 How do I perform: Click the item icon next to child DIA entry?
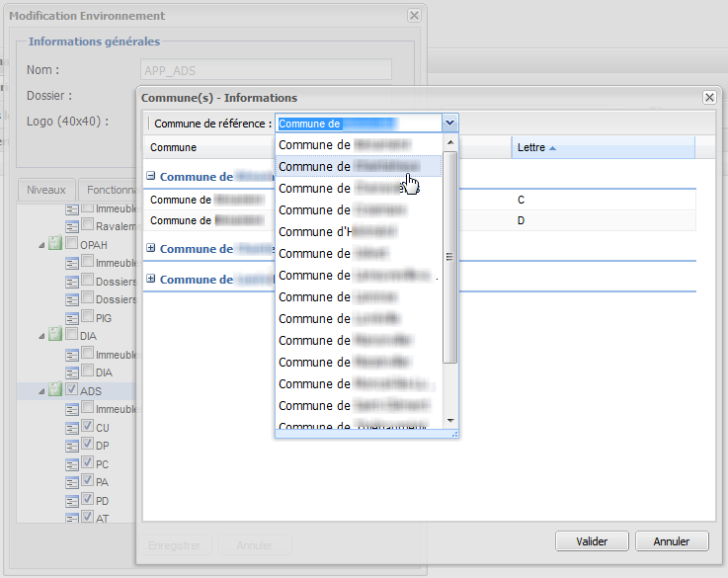coord(72,372)
